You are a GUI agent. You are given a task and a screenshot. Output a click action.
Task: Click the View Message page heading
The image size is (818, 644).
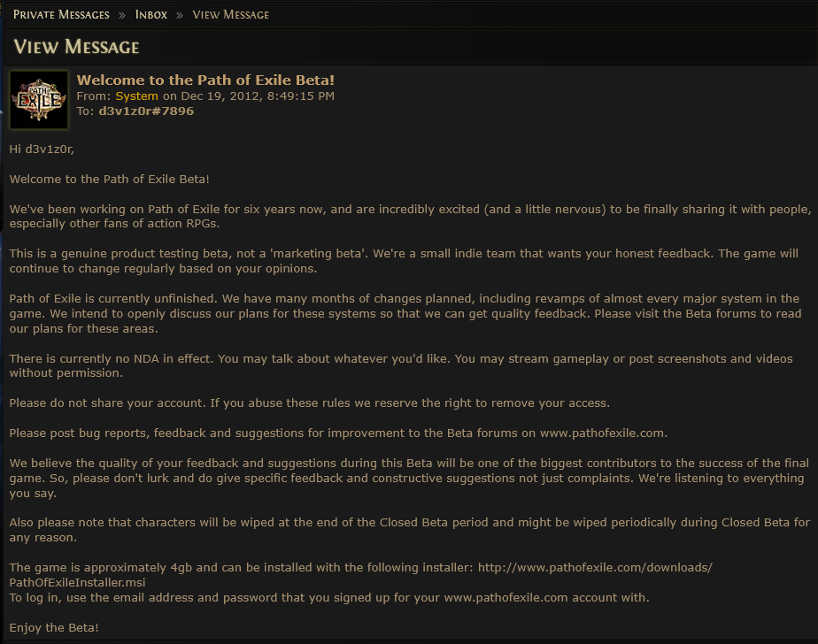click(x=76, y=47)
